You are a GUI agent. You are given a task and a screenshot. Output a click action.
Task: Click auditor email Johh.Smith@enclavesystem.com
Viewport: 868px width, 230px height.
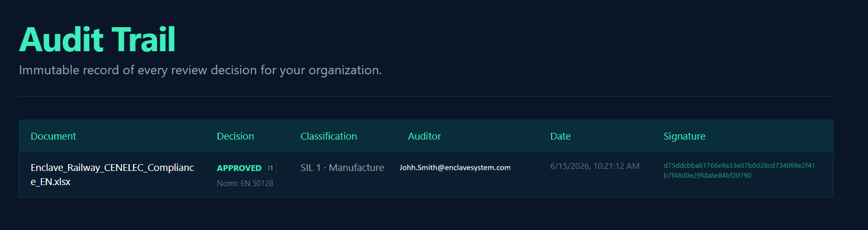click(455, 168)
